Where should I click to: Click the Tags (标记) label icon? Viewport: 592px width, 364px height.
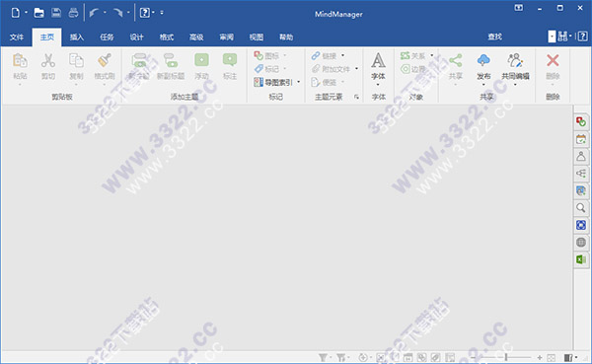click(x=259, y=69)
